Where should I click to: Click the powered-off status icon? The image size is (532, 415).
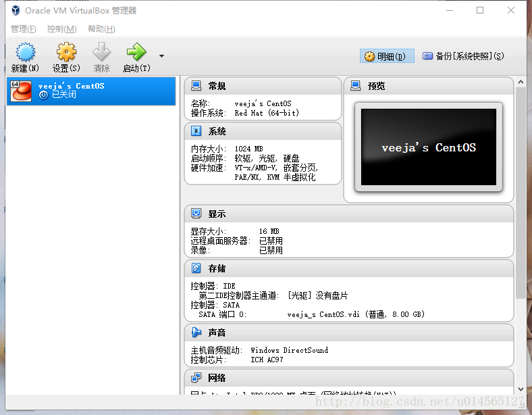coord(43,95)
